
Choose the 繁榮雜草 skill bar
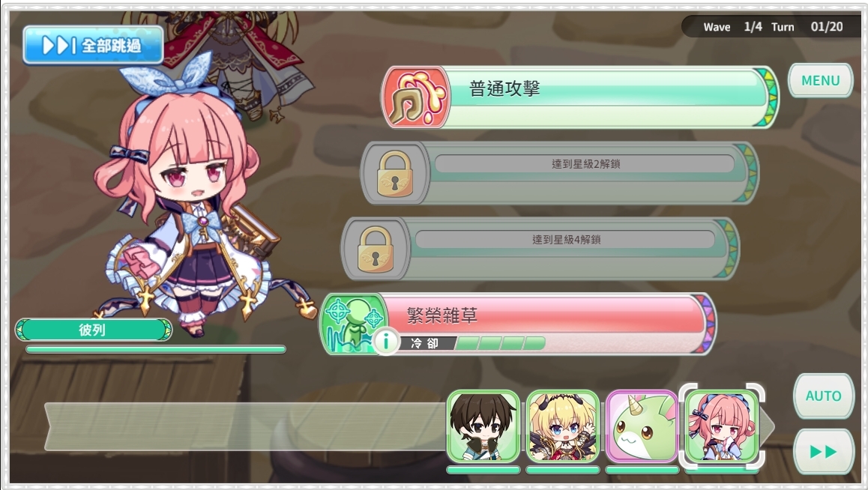click(518, 324)
